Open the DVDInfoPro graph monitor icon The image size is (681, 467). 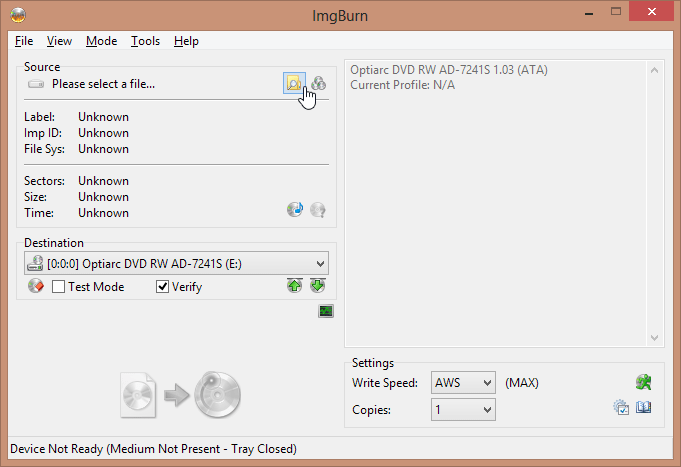click(x=326, y=311)
